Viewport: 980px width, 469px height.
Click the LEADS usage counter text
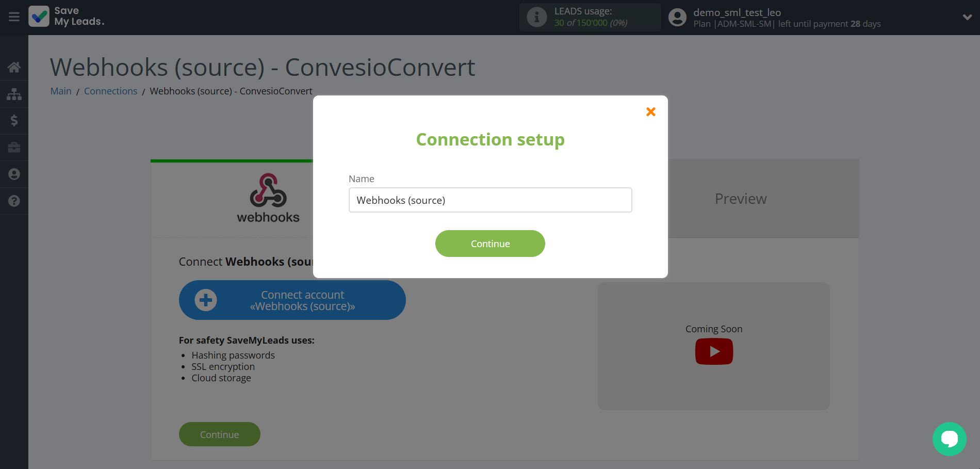pyautogui.click(x=591, y=23)
